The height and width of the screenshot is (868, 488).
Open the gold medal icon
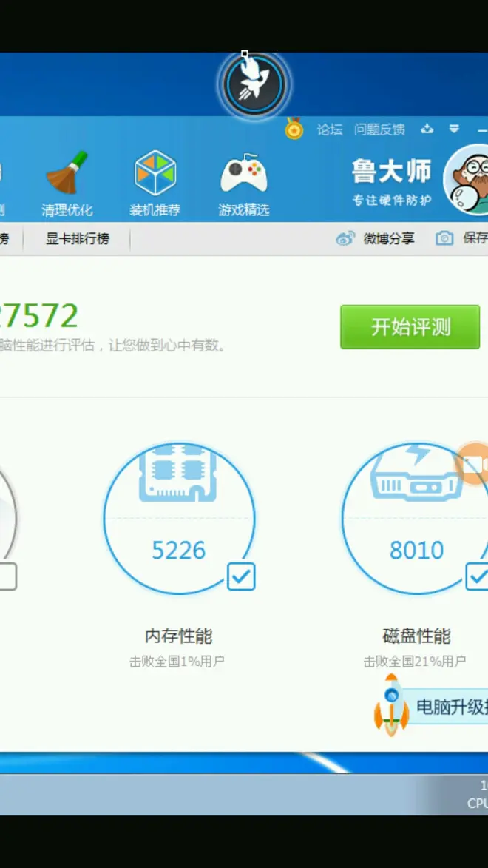pyautogui.click(x=294, y=129)
